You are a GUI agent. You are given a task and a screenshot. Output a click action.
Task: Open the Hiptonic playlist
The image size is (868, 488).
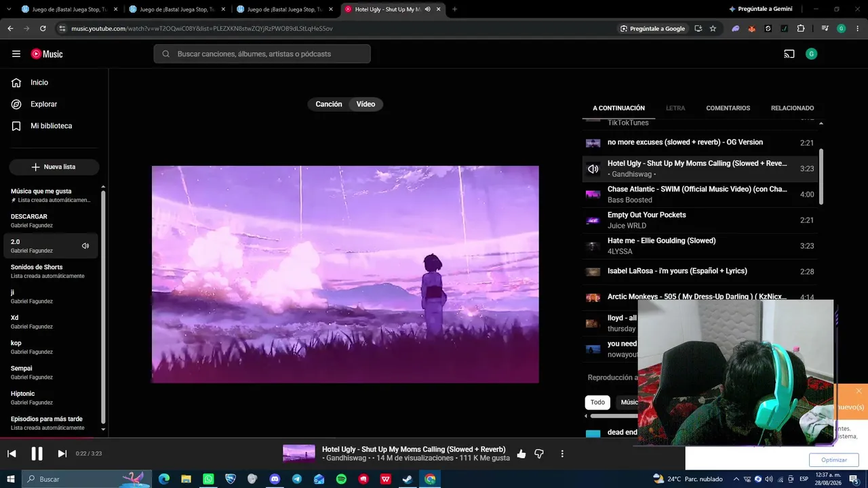click(x=51, y=398)
